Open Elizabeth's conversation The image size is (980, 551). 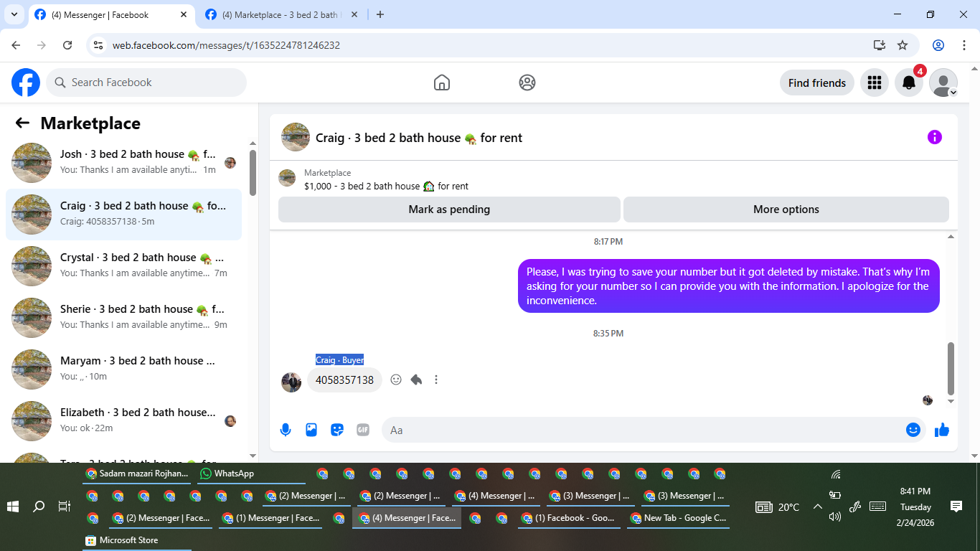tap(123, 420)
